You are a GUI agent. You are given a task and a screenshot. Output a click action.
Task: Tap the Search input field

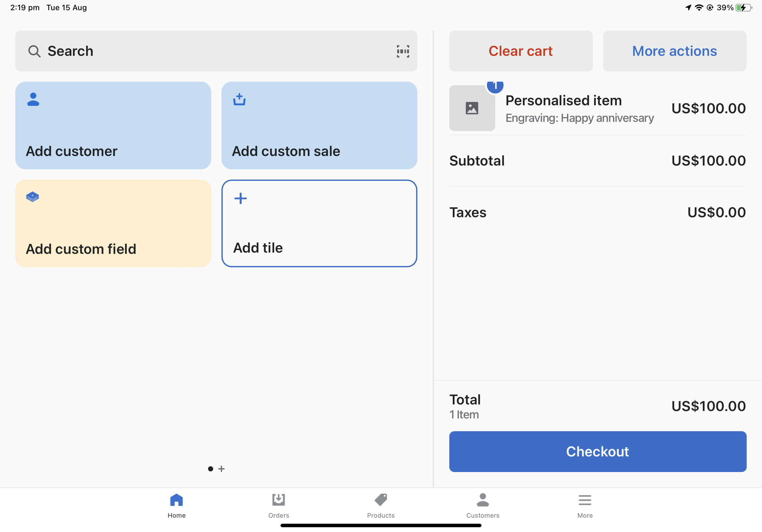coord(217,51)
